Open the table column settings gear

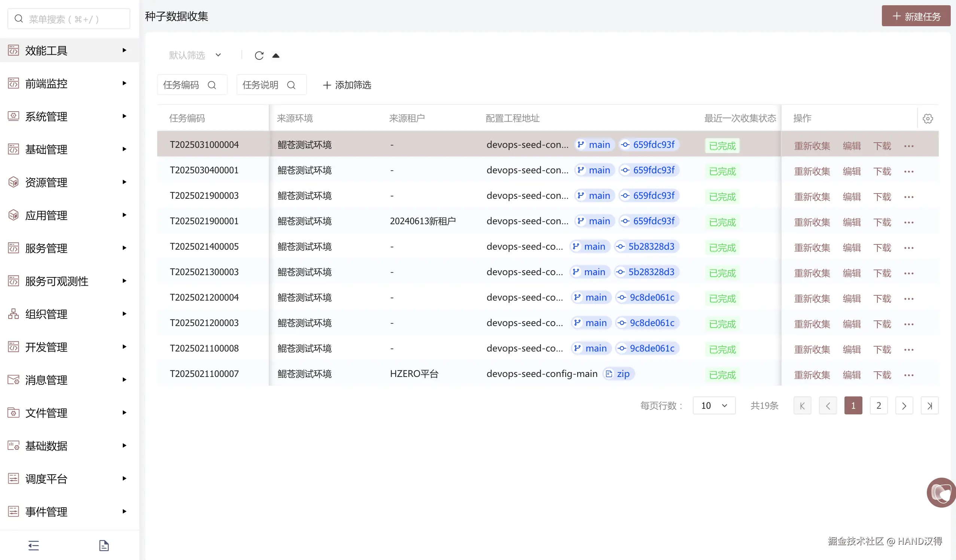(x=928, y=119)
